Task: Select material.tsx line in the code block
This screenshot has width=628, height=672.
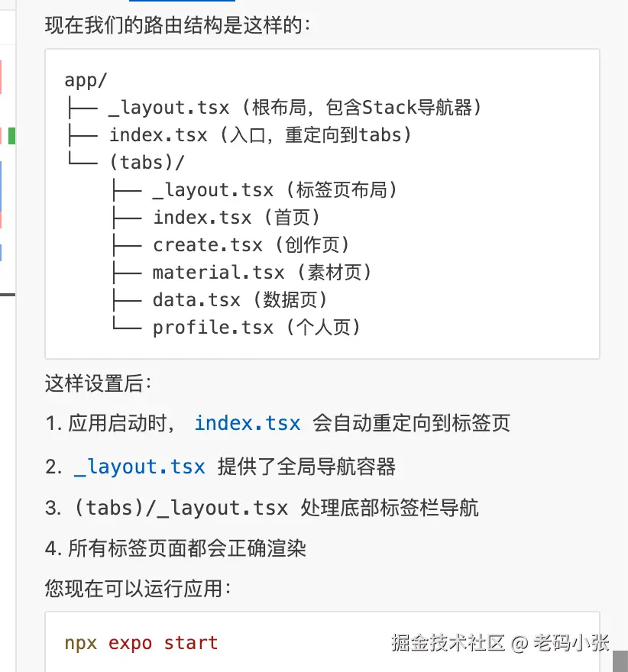Action: (242, 273)
